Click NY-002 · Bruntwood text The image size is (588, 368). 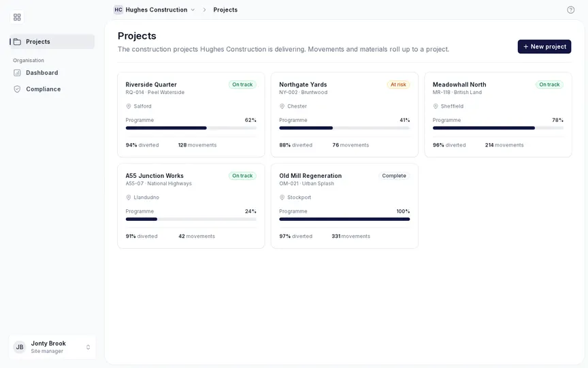303,93
